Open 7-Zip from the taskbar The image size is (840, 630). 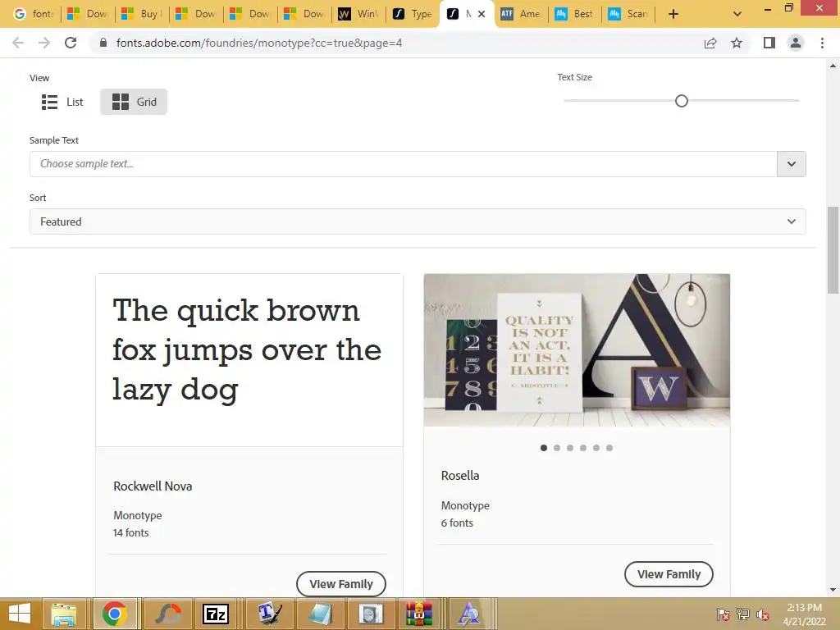216,614
